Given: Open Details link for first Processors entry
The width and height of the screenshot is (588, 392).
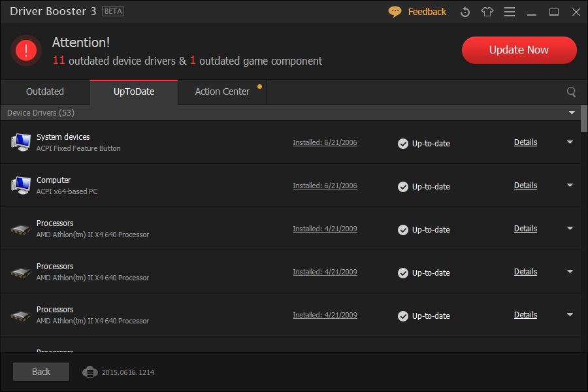Looking at the screenshot, I should click(x=525, y=229).
